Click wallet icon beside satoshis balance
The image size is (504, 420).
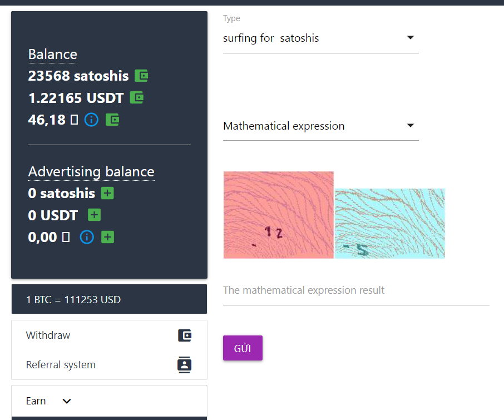coord(141,76)
